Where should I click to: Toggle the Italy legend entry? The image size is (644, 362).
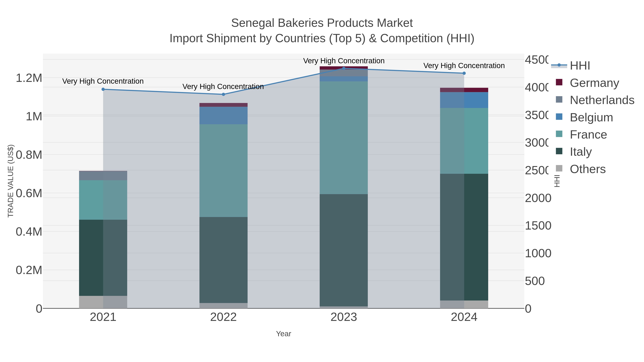click(574, 152)
